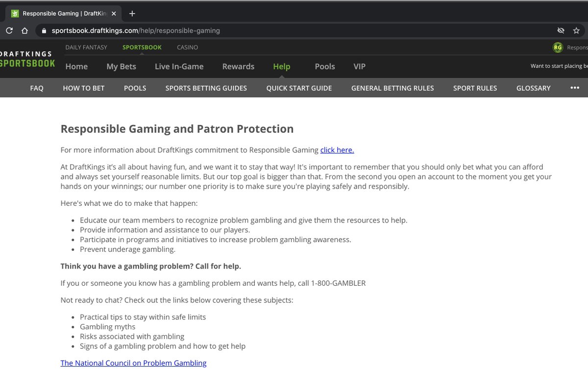Open the QUICK START GUIDE section
The height and width of the screenshot is (369, 588).
[x=299, y=88]
